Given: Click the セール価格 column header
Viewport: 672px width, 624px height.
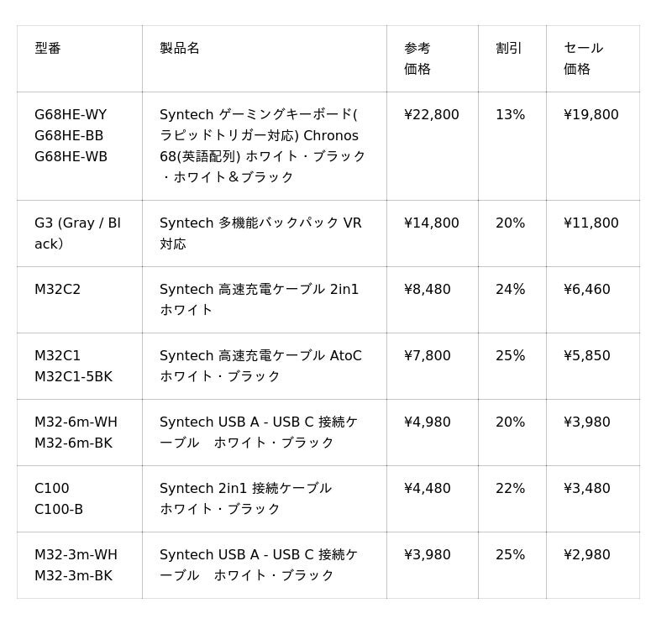Looking at the screenshot, I should 583,59.
